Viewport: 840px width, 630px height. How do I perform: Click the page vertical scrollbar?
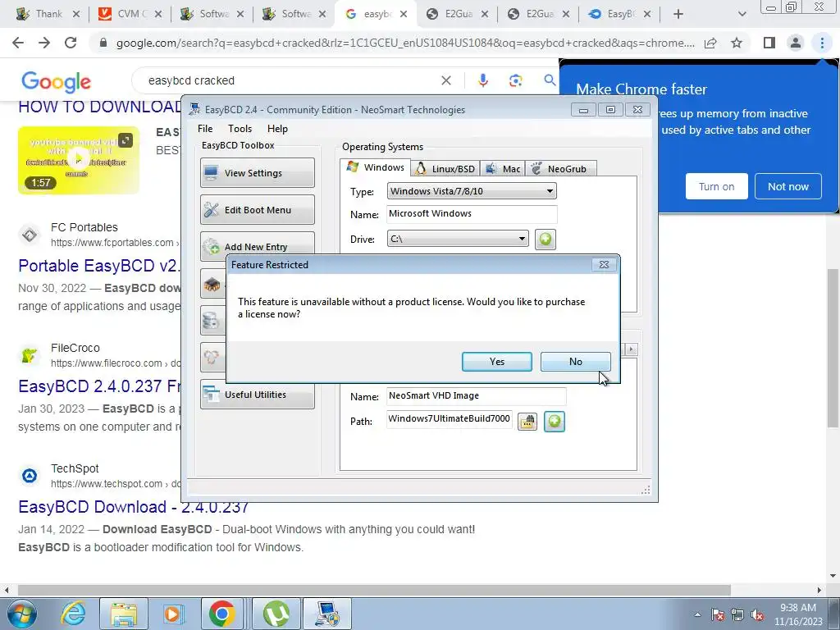833,347
